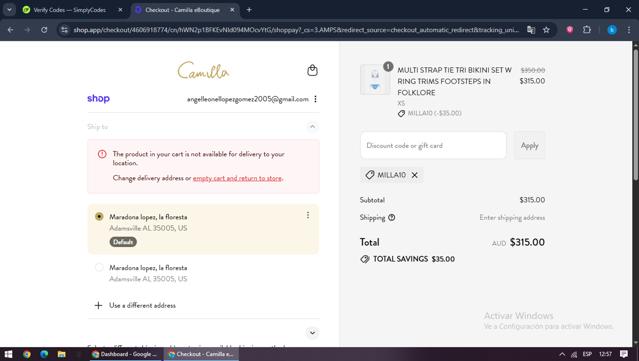Open the clock showing 12:57
The image size is (639, 361).
click(606, 354)
